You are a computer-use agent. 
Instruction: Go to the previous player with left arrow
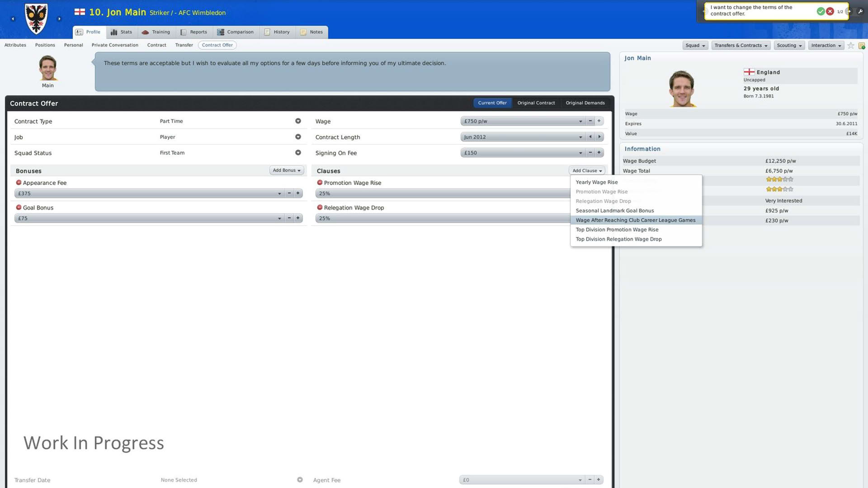[x=13, y=19]
